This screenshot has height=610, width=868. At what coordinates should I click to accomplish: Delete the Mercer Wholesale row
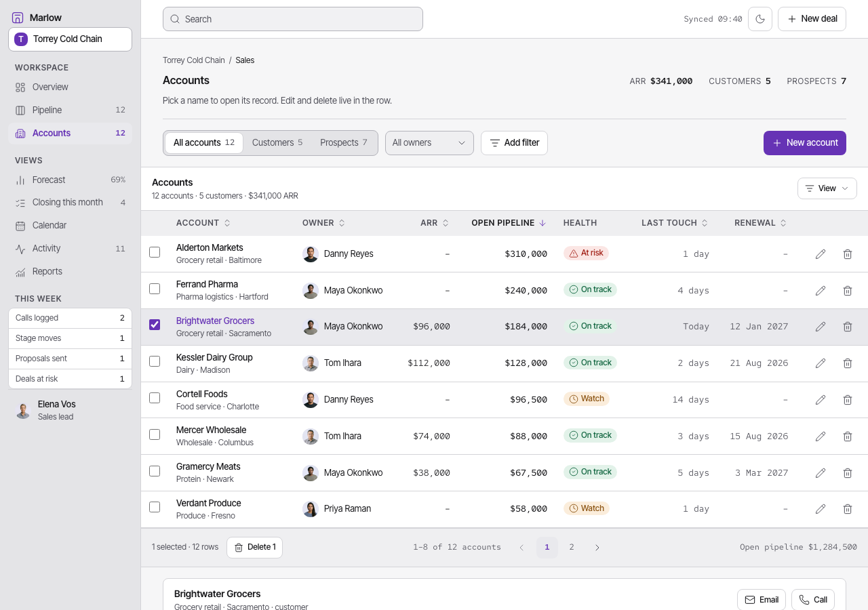(848, 436)
